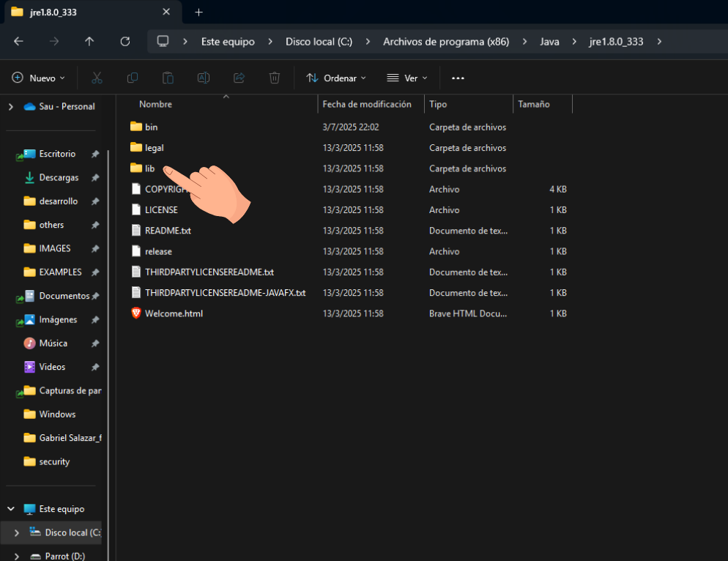The image size is (728, 561).
Task: Click the Welcome.html Brave icon
Action: pos(136,313)
